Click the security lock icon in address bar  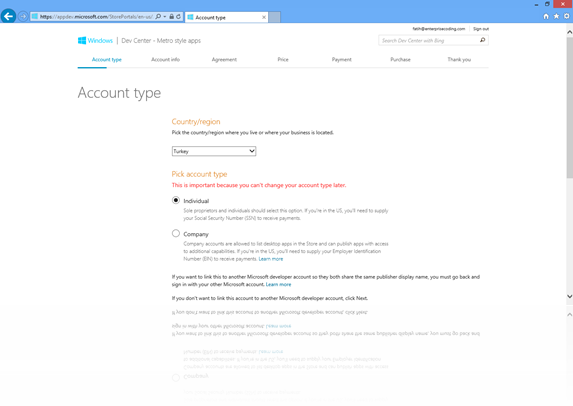pyautogui.click(x=171, y=16)
